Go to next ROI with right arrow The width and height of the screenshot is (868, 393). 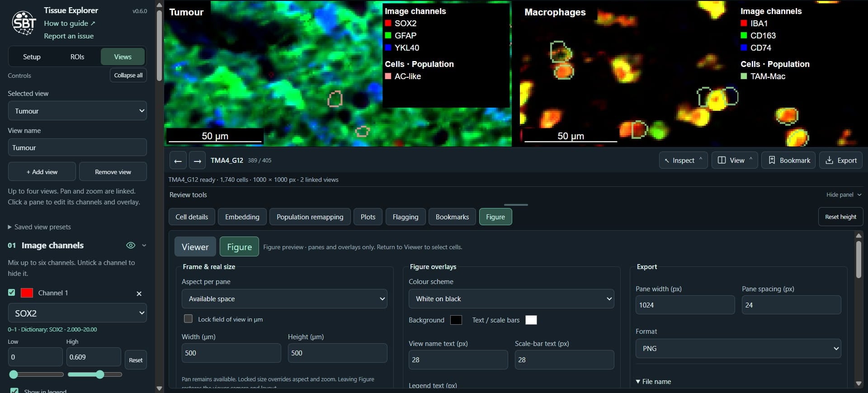[x=197, y=161]
